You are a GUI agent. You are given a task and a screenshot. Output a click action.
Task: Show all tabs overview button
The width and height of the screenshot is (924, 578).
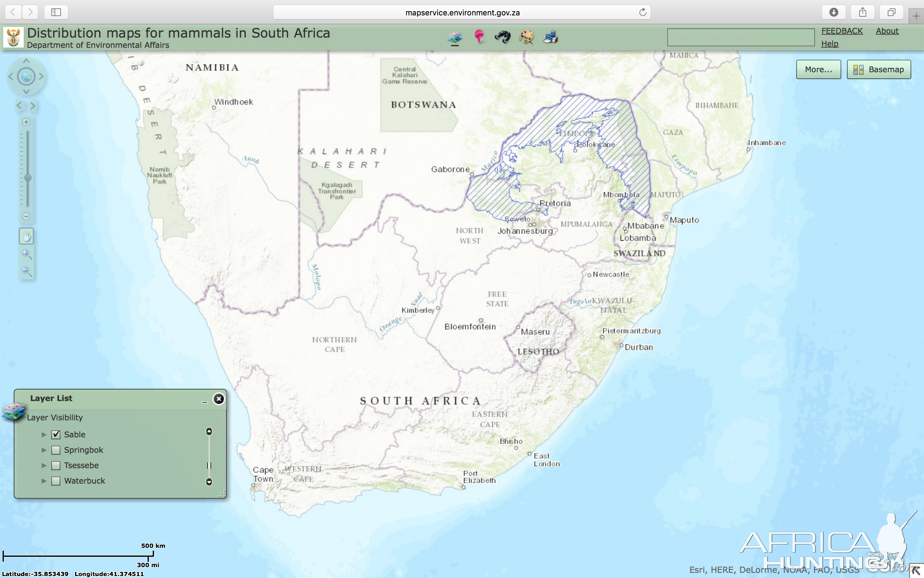click(891, 12)
